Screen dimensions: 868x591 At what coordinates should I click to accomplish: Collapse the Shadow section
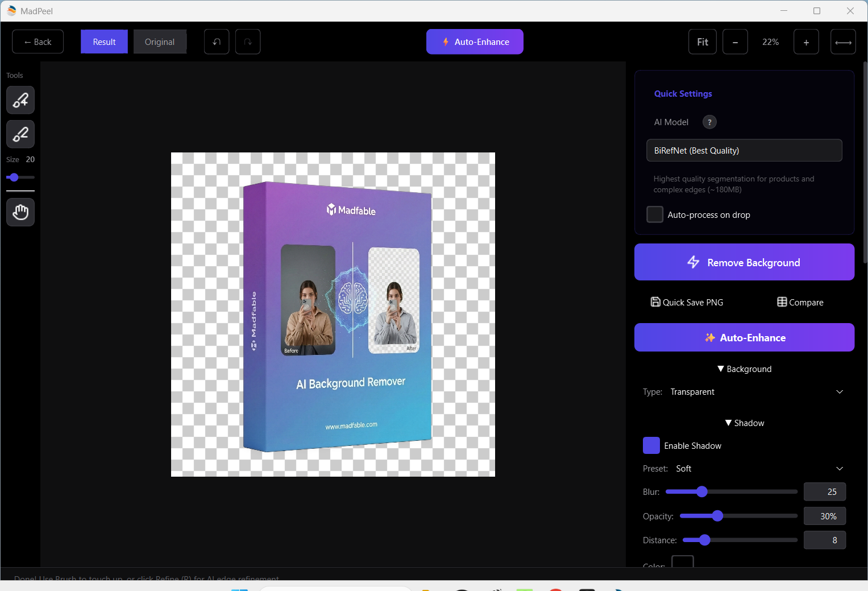pyautogui.click(x=744, y=423)
